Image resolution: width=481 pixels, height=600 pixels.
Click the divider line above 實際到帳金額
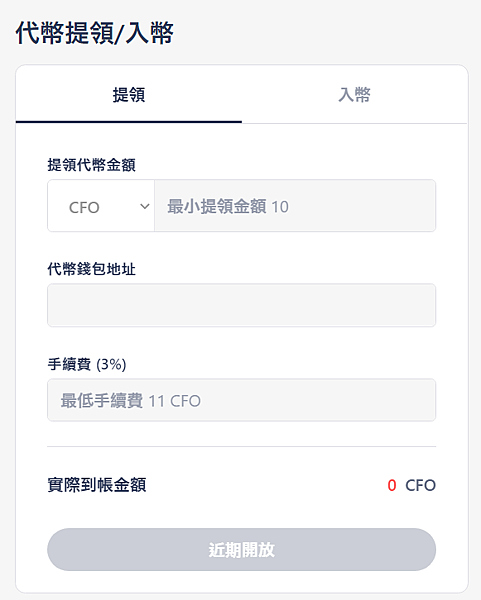click(x=241, y=446)
